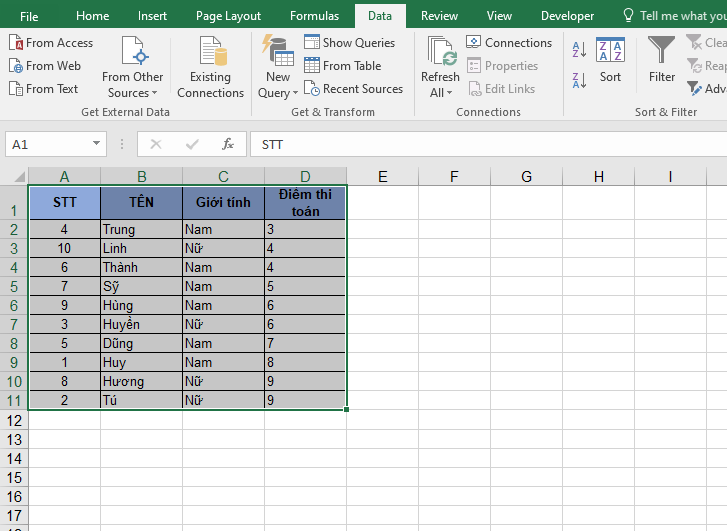Click the Sort Z to A icon
This screenshot has width=727, height=531.
580,75
